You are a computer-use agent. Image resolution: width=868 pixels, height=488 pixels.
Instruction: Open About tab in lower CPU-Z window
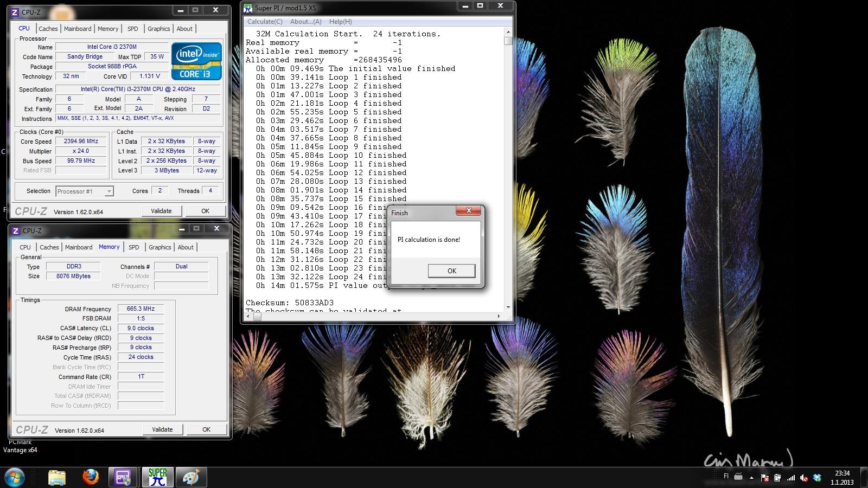click(186, 247)
